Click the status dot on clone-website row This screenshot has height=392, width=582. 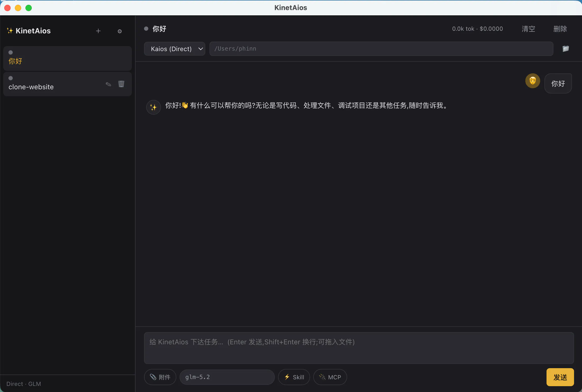[11, 78]
